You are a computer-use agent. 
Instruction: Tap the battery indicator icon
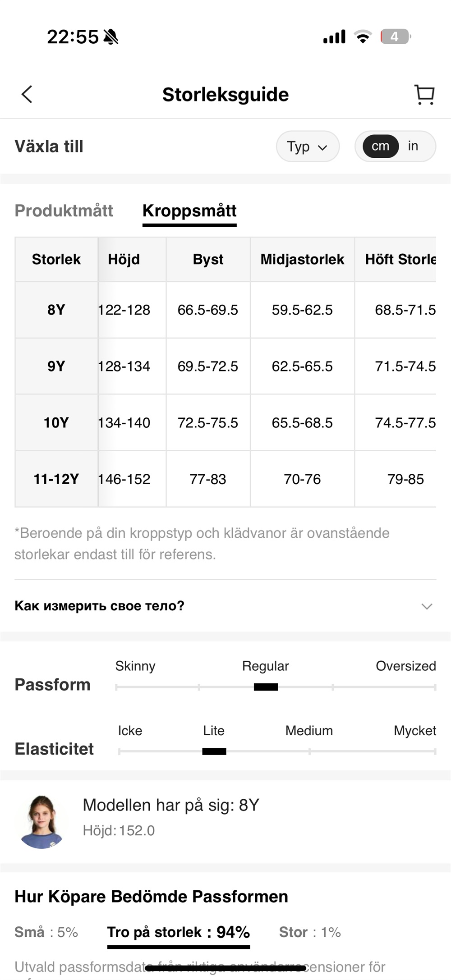pyautogui.click(x=395, y=37)
